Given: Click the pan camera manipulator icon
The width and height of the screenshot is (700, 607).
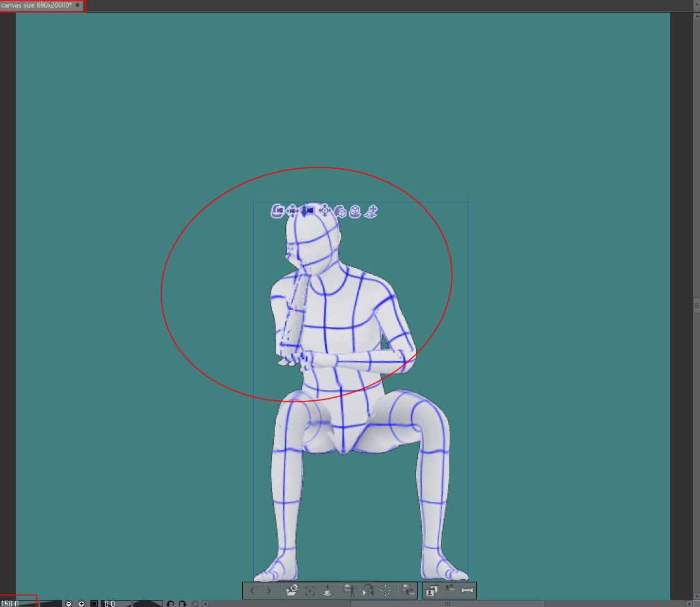Looking at the screenshot, I should click(x=293, y=211).
